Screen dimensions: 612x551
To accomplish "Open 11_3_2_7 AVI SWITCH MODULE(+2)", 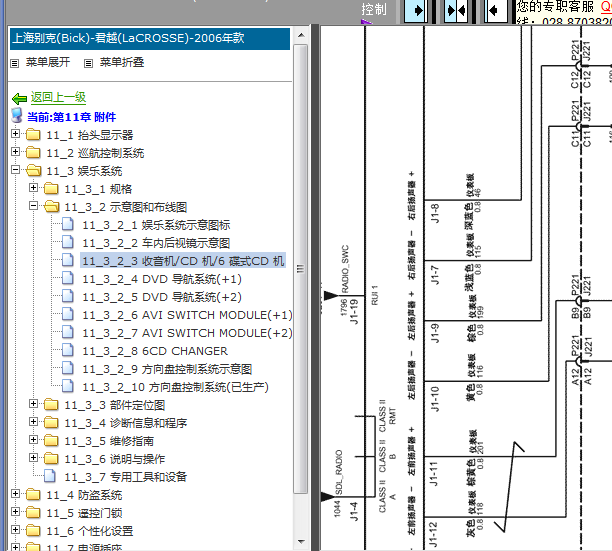I will point(187,333).
